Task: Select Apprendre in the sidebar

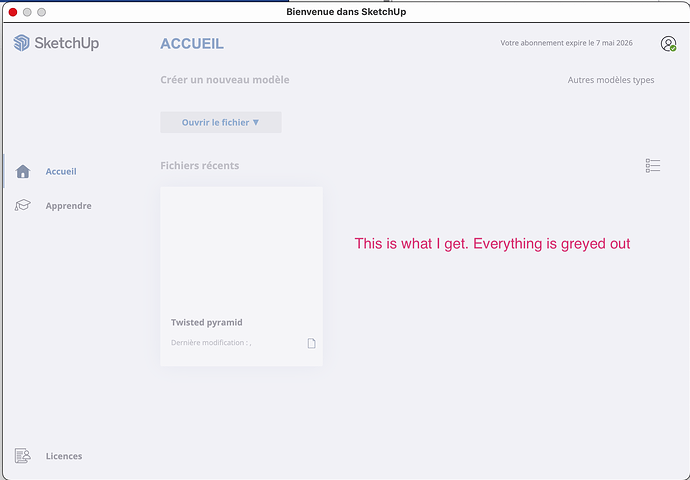Action: 69,205
